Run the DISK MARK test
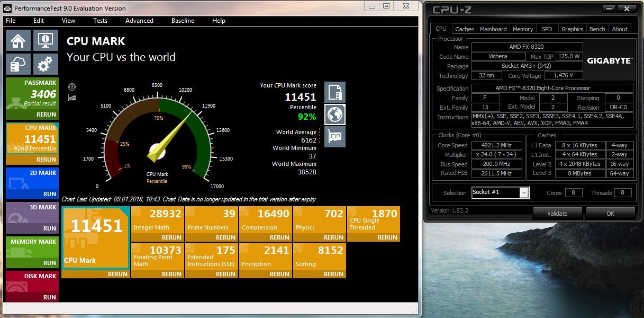 (x=50, y=297)
